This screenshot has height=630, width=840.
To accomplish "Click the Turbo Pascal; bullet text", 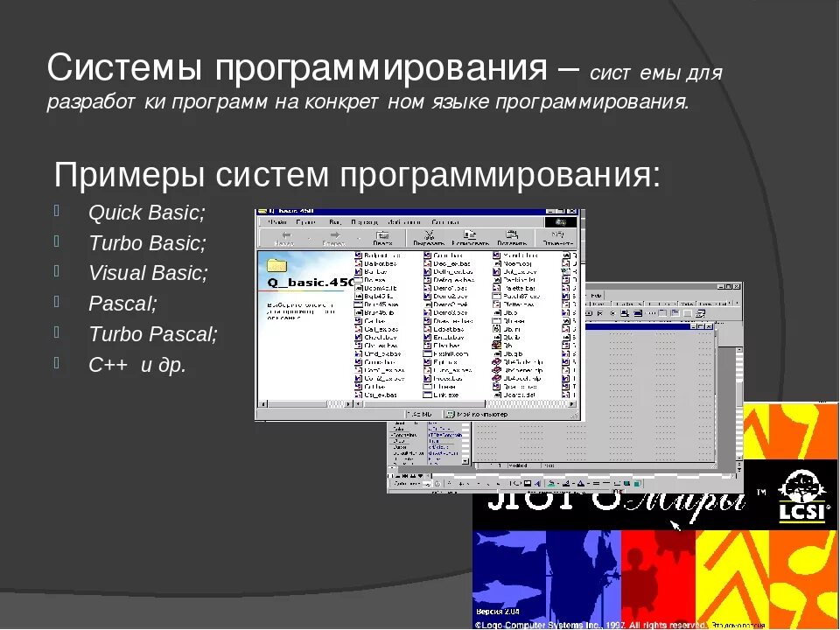I will 153,334.
